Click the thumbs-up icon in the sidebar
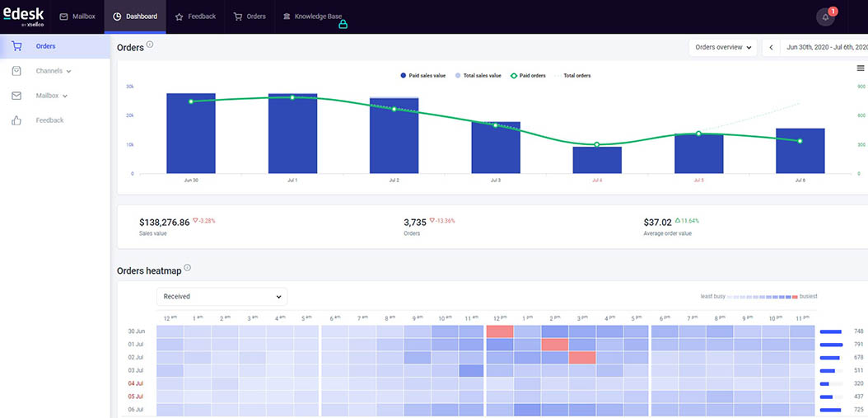Image resolution: width=868 pixels, height=418 pixels. [x=16, y=120]
